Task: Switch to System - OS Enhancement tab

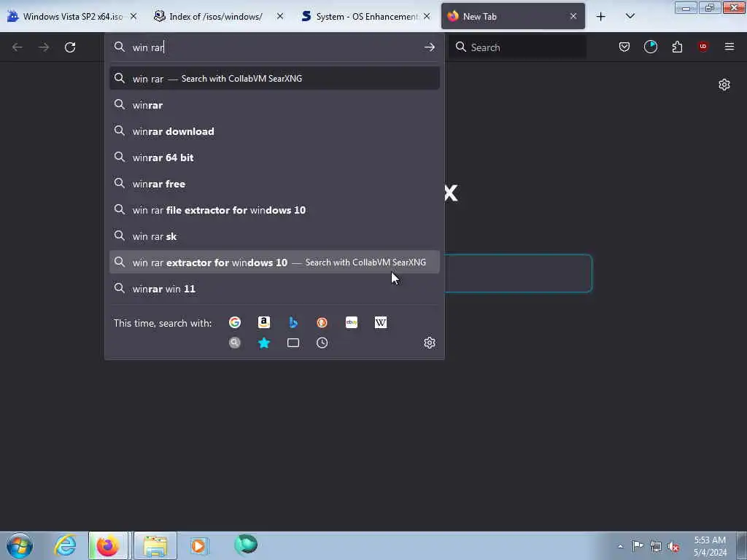Action: 362,16
